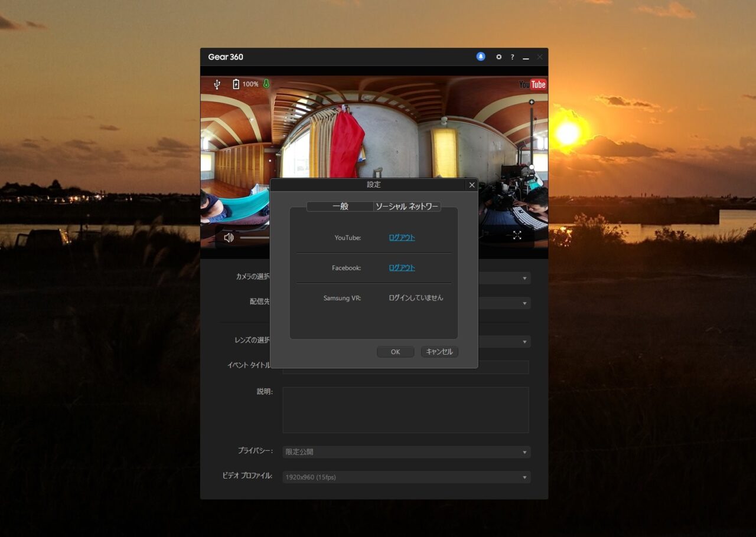Enter fullscreen preview mode
The image size is (756, 537).
click(517, 235)
